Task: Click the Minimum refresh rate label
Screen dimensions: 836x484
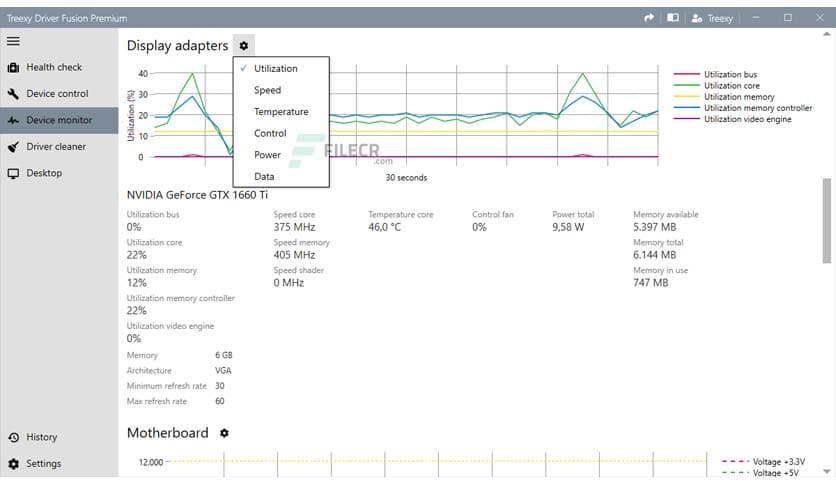Action: 166,386
